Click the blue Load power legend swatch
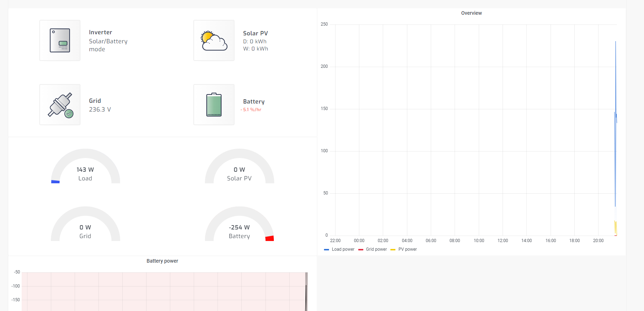This screenshot has height=311, width=644. pyautogui.click(x=327, y=250)
